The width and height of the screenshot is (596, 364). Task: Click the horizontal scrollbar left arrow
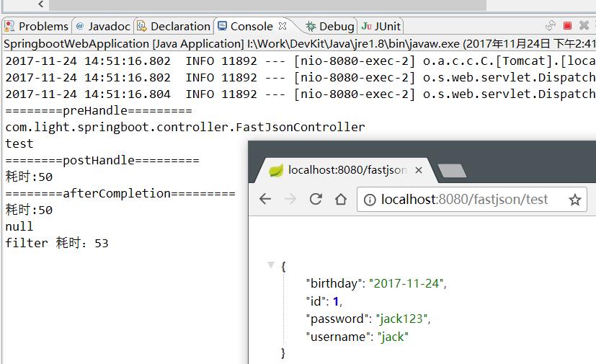click(x=41, y=4)
